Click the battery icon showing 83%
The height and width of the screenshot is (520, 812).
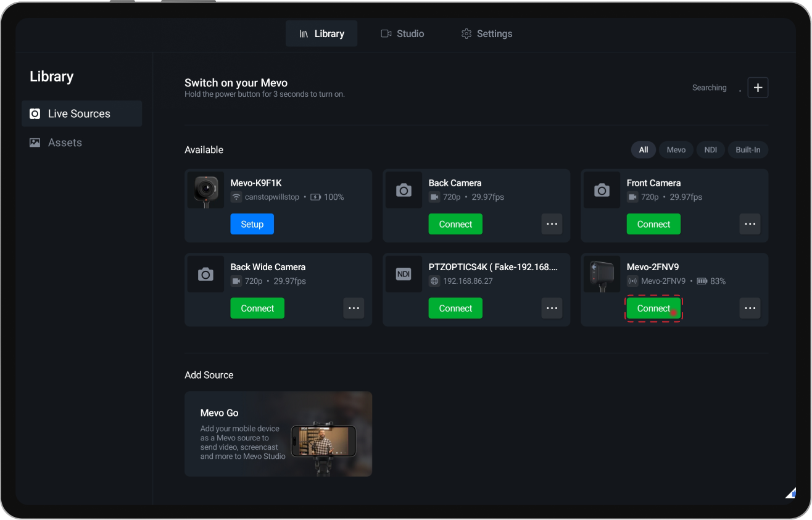pos(702,281)
